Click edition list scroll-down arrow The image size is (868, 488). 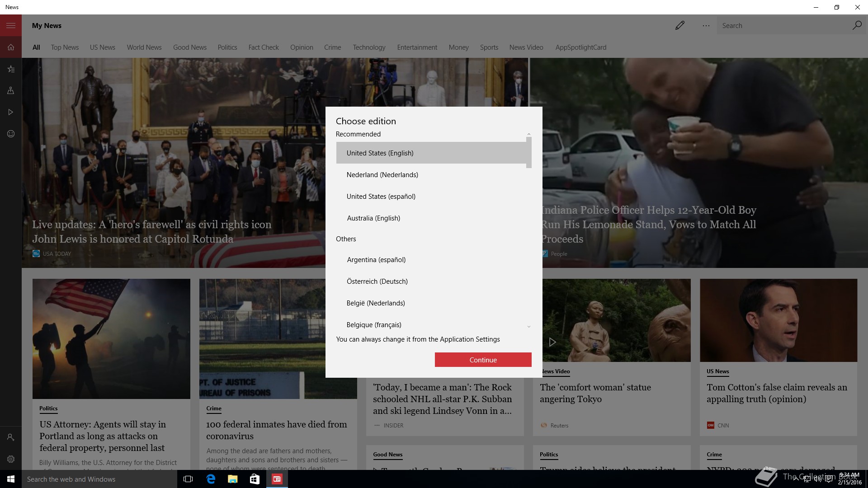coord(528,326)
